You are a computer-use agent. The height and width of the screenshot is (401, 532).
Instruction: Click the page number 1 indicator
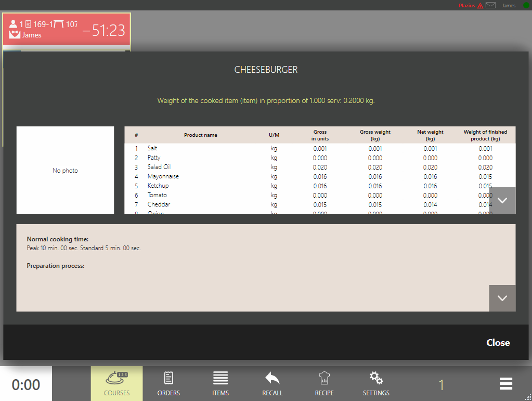coord(441,385)
